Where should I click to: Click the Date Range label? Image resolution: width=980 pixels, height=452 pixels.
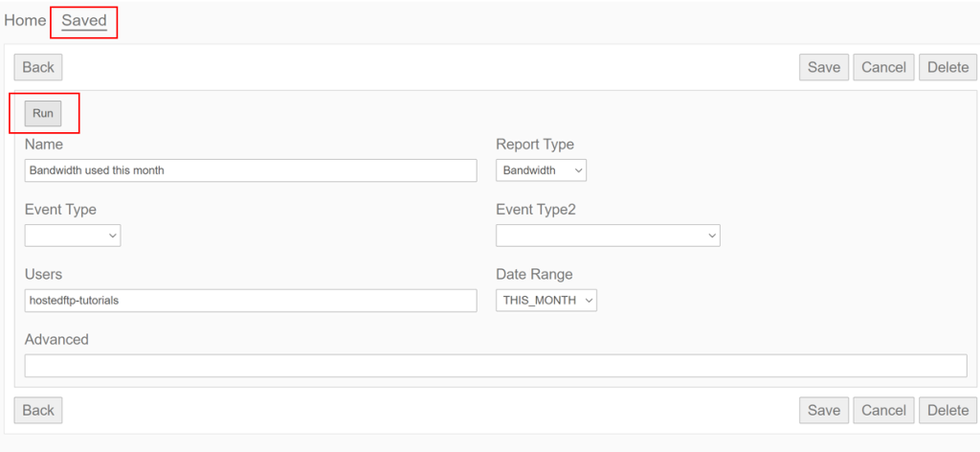(534, 275)
